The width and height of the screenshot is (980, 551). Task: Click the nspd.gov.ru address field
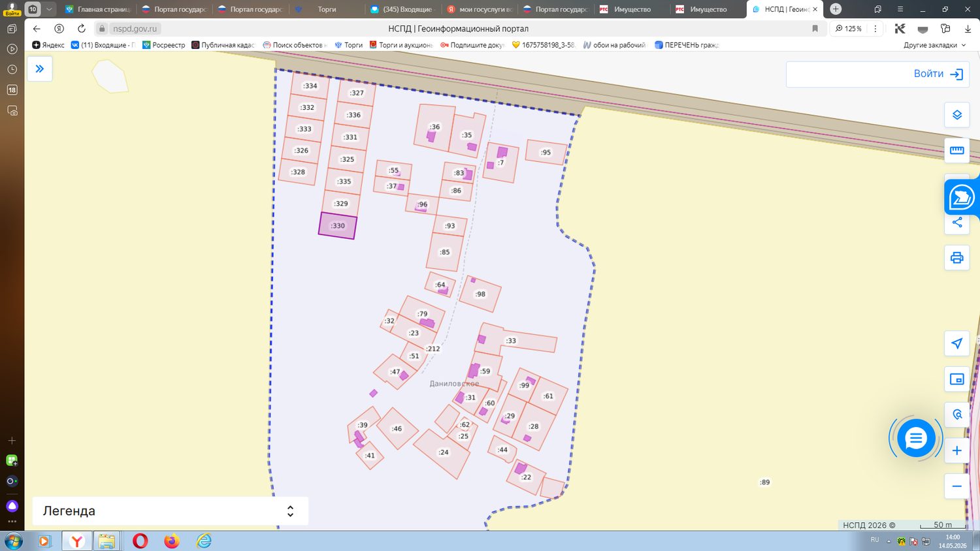tap(135, 29)
